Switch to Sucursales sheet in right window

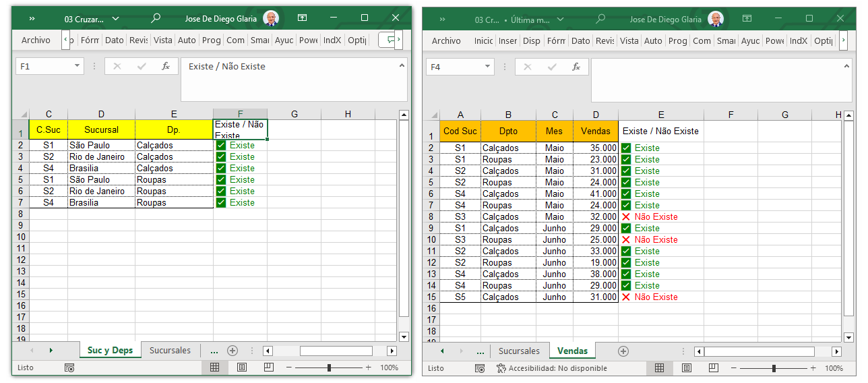(519, 351)
